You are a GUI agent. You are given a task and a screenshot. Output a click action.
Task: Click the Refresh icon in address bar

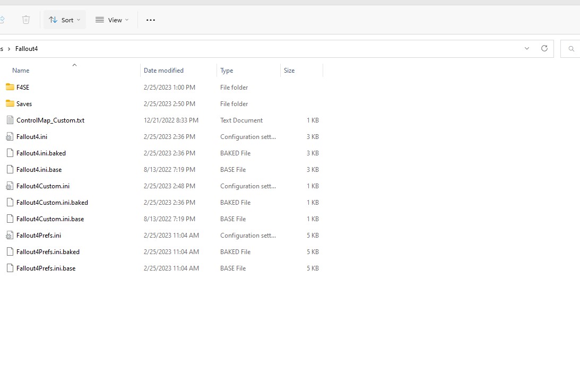pos(544,48)
